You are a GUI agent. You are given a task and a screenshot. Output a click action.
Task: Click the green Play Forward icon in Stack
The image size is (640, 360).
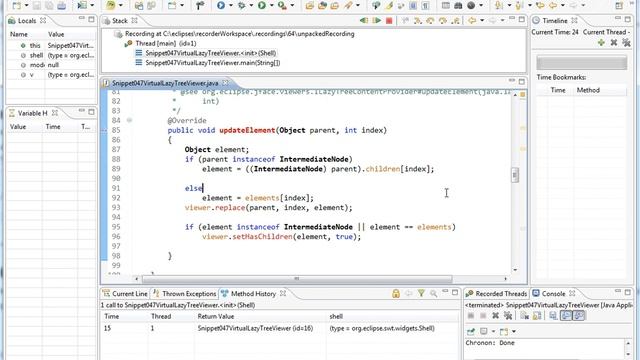click(x=376, y=20)
